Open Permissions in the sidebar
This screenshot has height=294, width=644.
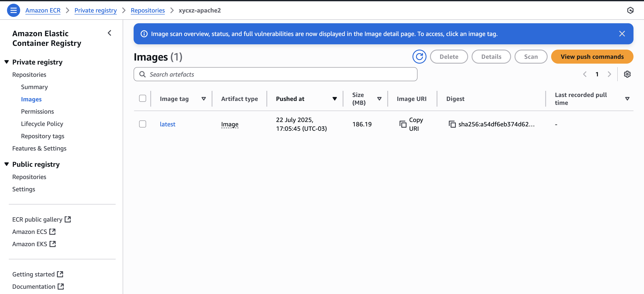37,111
